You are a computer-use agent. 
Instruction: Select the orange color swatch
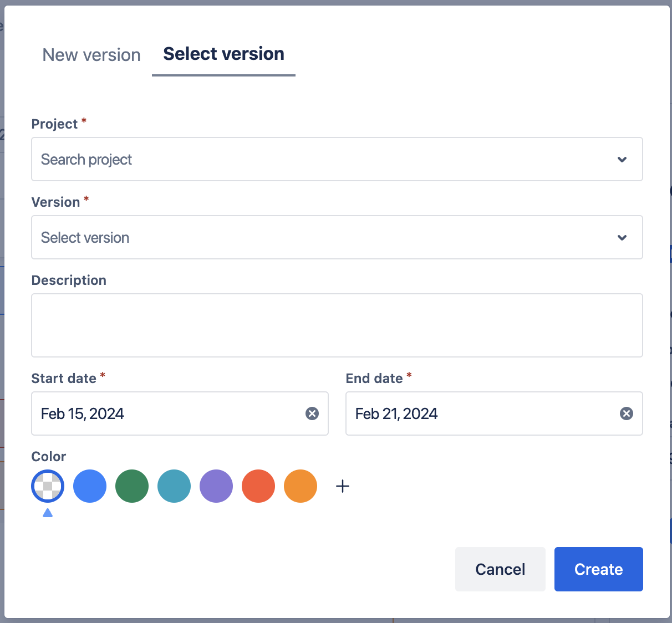pos(301,486)
